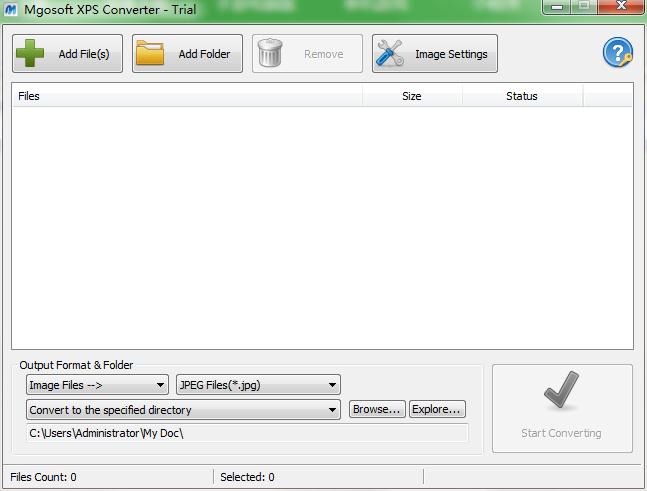Viewport: 647px width, 491px height.
Task: Open the blue question mark help icon
Action: (617, 53)
